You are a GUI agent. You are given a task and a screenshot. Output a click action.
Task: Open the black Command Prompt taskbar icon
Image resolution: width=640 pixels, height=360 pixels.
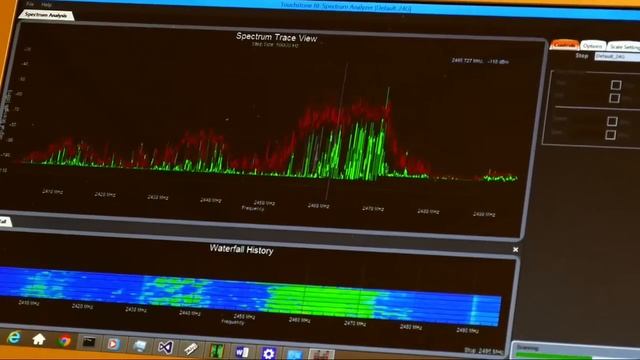(89, 342)
